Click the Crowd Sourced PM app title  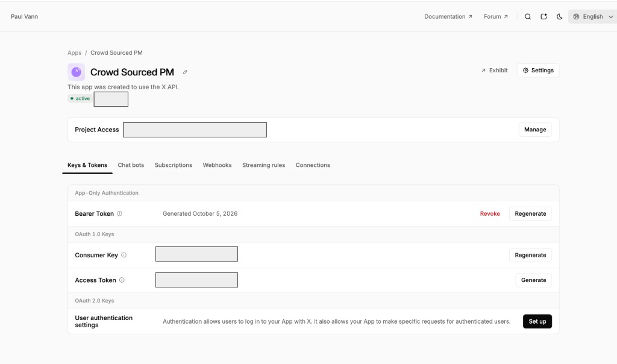[132, 72]
